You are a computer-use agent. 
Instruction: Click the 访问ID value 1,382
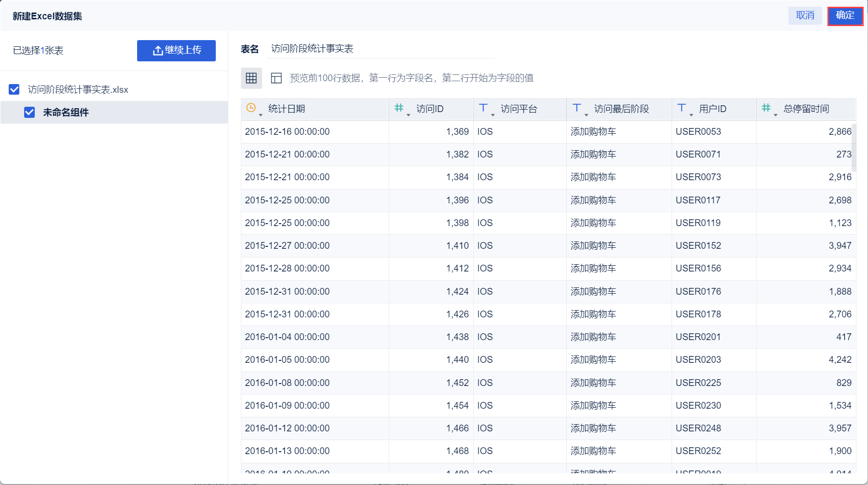tap(458, 155)
